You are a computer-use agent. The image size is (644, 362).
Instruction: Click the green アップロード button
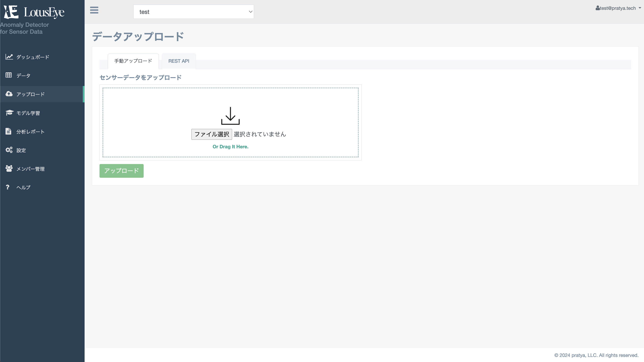click(122, 171)
